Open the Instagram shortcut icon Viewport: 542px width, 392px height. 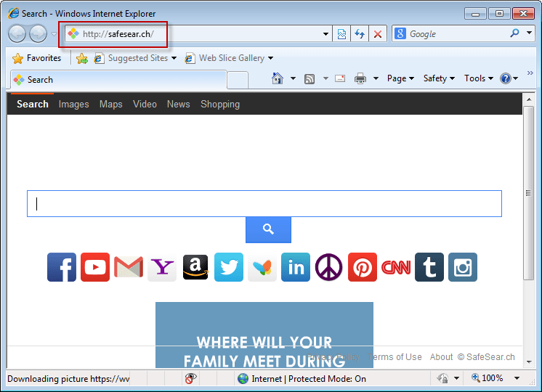tap(463, 267)
